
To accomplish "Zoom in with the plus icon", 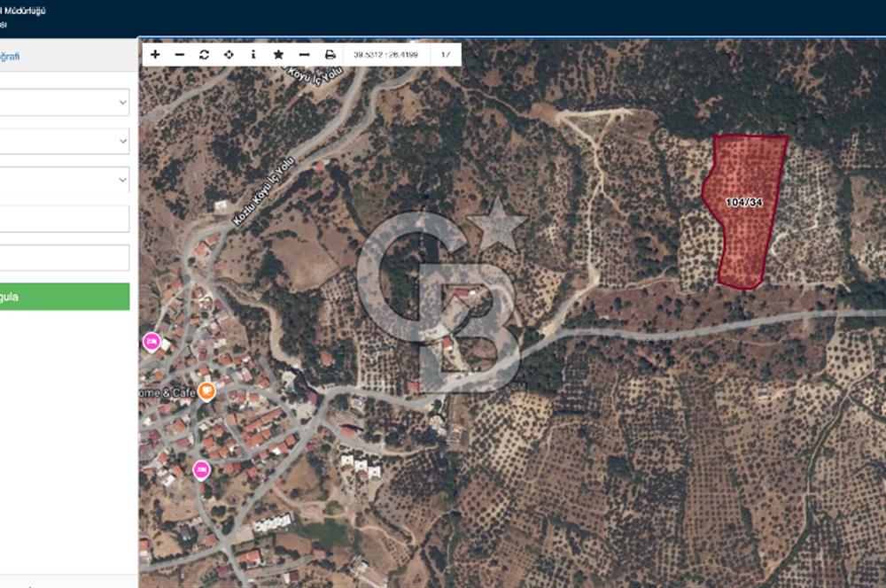I will 155,54.
